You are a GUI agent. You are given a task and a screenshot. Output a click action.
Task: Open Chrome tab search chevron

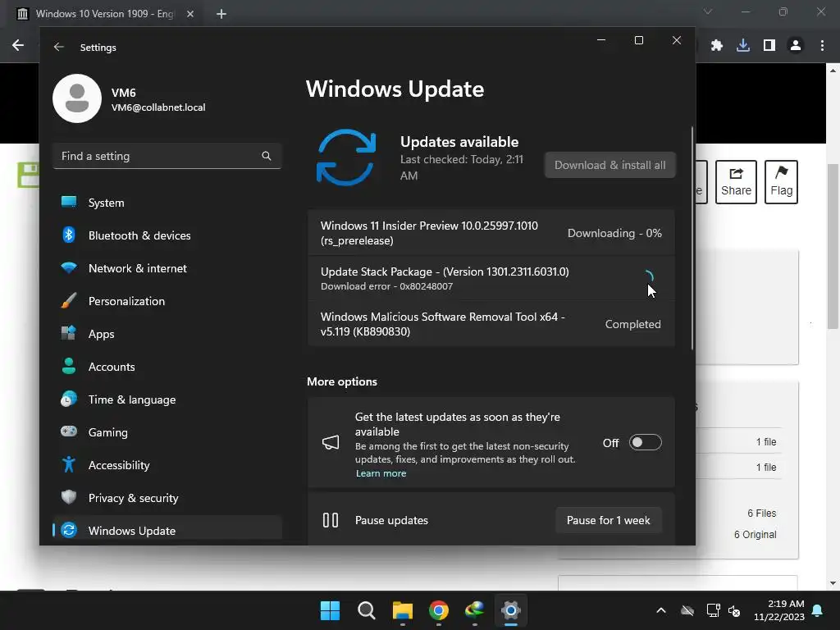708,11
